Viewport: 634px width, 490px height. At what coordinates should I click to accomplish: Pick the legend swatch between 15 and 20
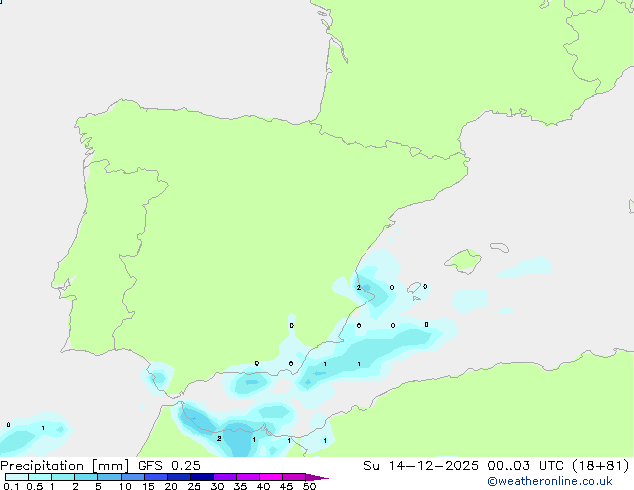tap(156, 477)
